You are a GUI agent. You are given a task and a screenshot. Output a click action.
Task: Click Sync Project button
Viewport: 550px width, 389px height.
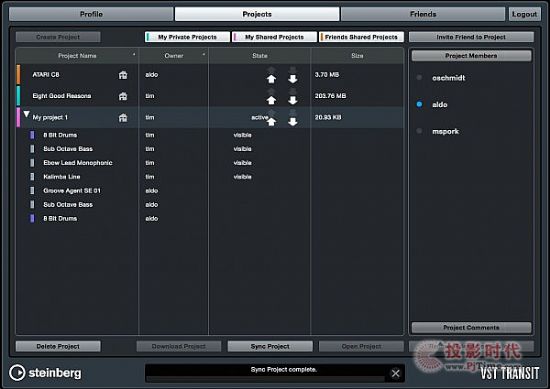point(270,346)
